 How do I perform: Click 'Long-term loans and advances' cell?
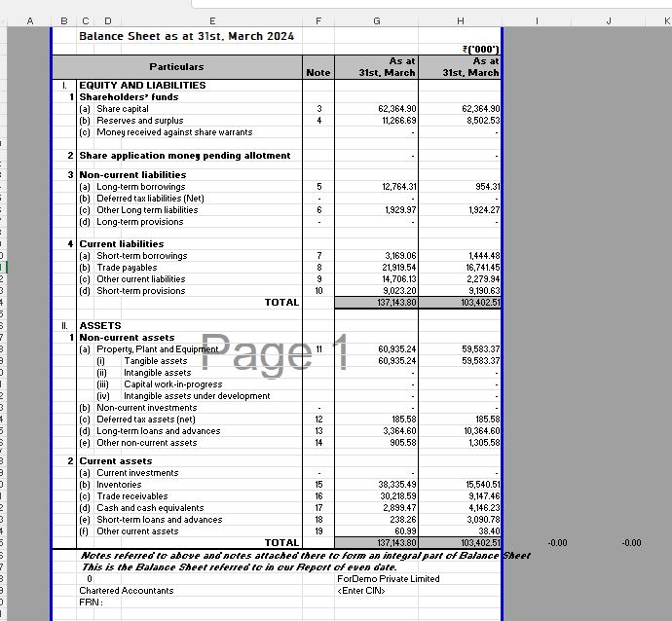158,431
